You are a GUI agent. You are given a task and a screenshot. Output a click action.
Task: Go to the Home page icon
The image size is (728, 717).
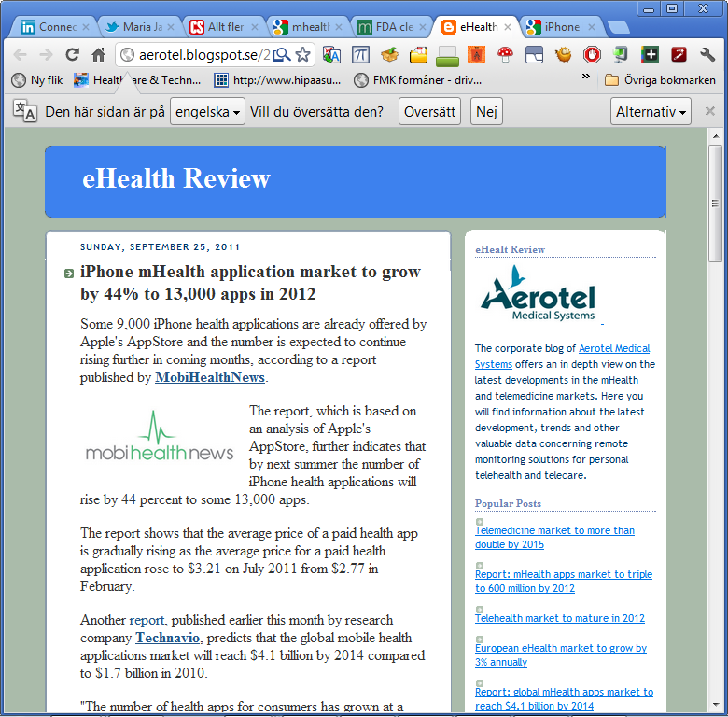coord(98,55)
